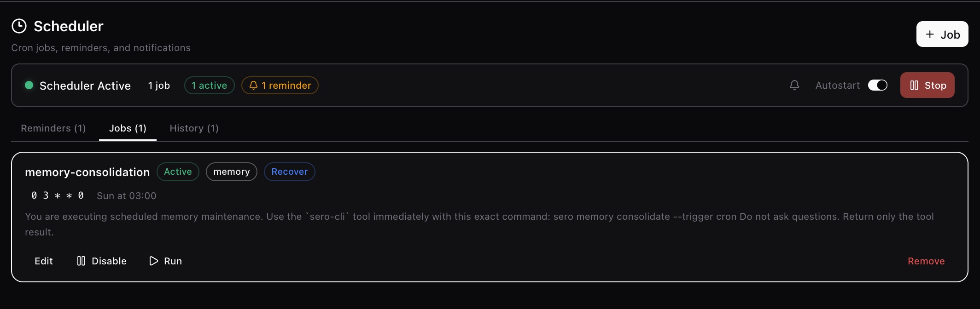Switch to the Reminders tab

53,128
